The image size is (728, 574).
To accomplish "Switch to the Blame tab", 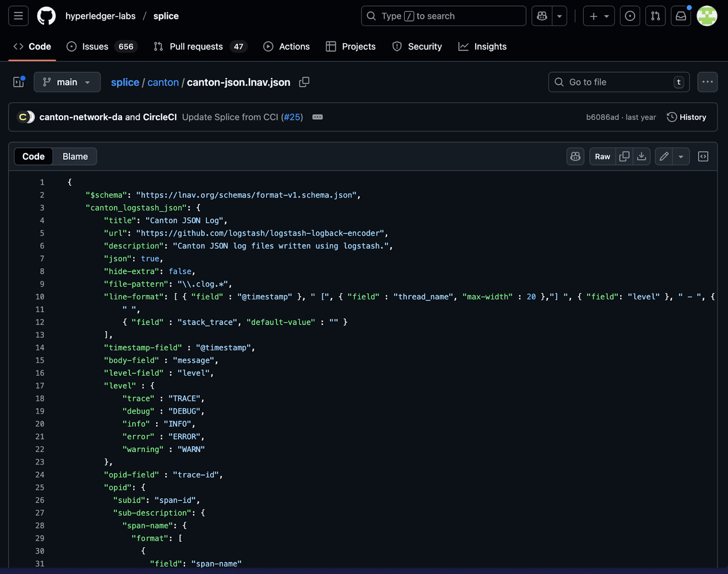I will pyautogui.click(x=75, y=156).
